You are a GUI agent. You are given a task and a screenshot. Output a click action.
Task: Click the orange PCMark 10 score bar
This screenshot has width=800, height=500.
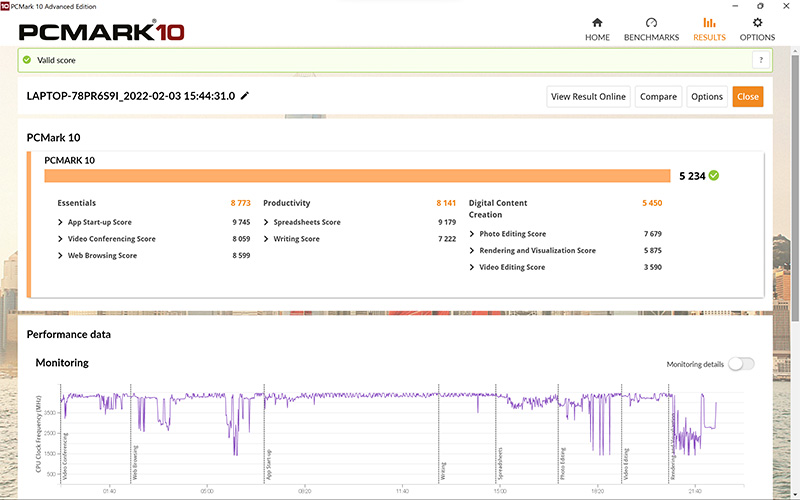click(x=356, y=176)
